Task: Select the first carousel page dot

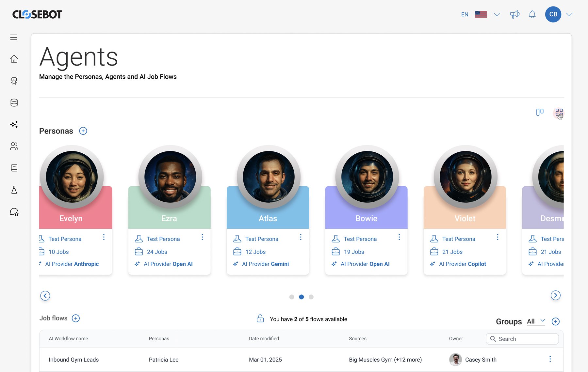Action: click(292, 297)
